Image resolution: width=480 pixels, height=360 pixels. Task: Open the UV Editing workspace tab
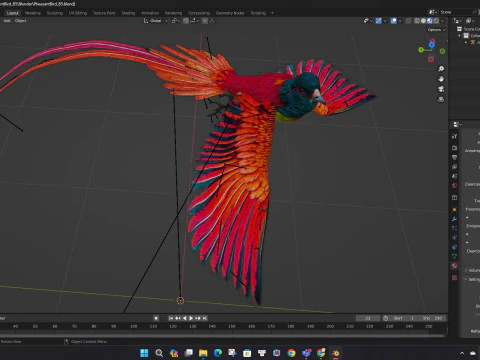78,13
